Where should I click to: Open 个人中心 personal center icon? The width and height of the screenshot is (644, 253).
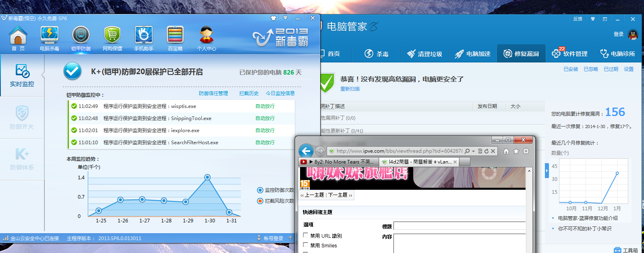point(207,38)
